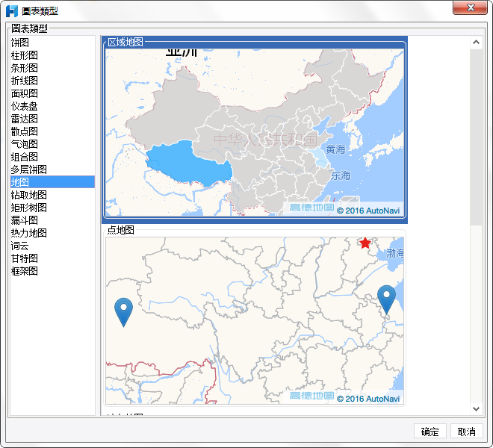Choose 漏斗图 from list
Viewport: 493px width, 448px height.
pos(52,220)
